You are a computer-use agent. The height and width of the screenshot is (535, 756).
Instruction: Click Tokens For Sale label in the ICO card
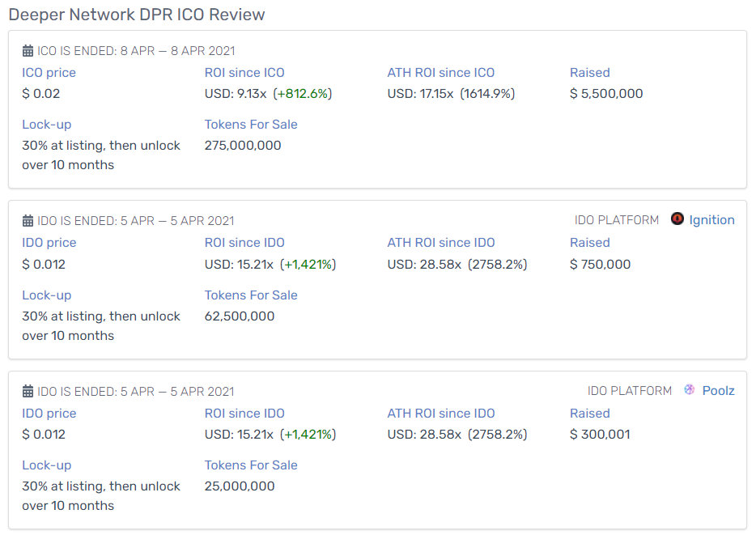(251, 125)
